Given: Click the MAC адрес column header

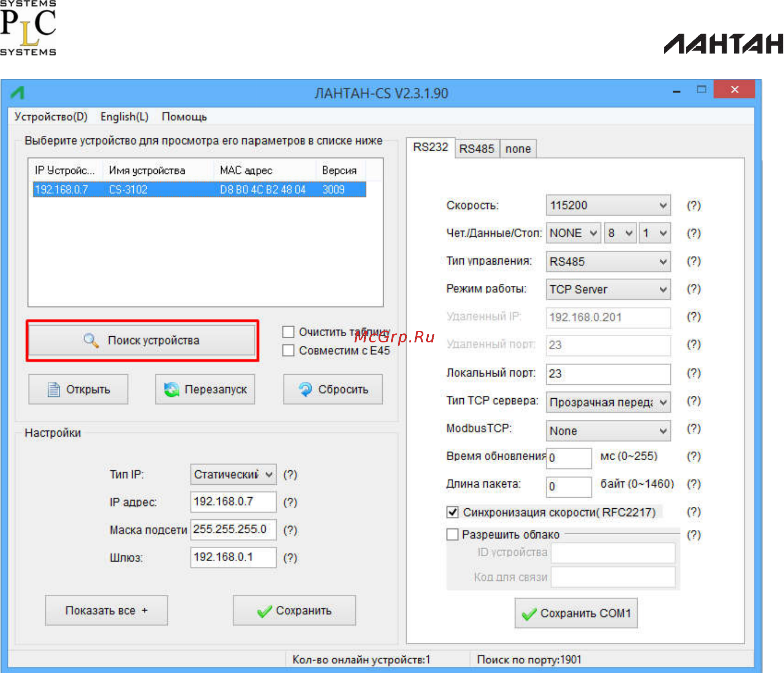Looking at the screenshot, I should tap(265, 170).
